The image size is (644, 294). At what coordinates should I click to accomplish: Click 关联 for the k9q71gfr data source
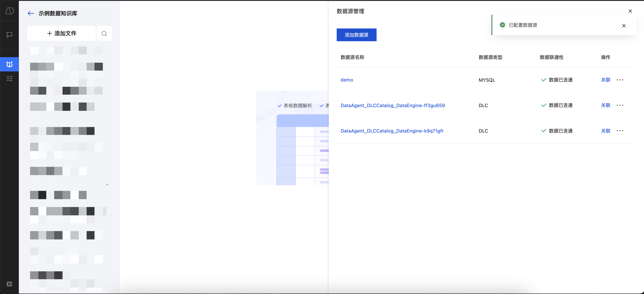605,131
